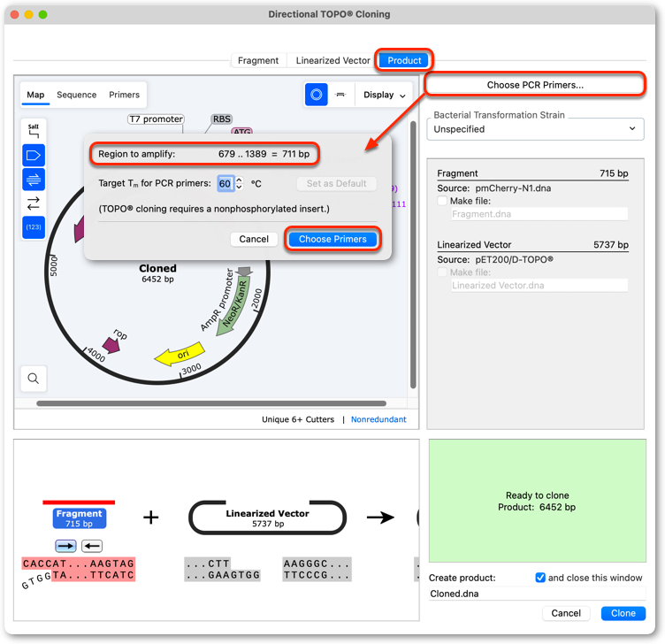665x644 pixels.
Task: Click the ATG feature label
Action: coord(241,131)
